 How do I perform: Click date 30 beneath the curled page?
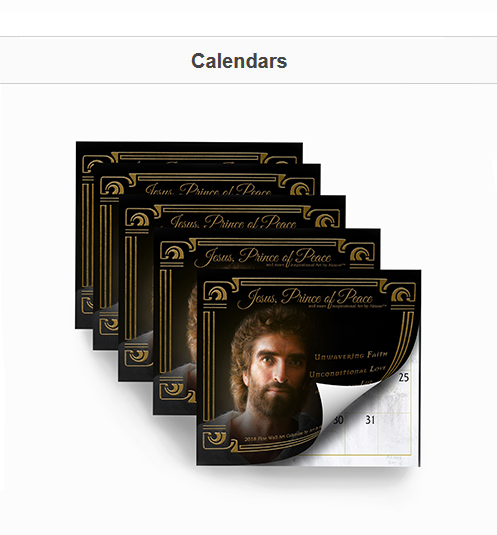(x=338, y=420)
